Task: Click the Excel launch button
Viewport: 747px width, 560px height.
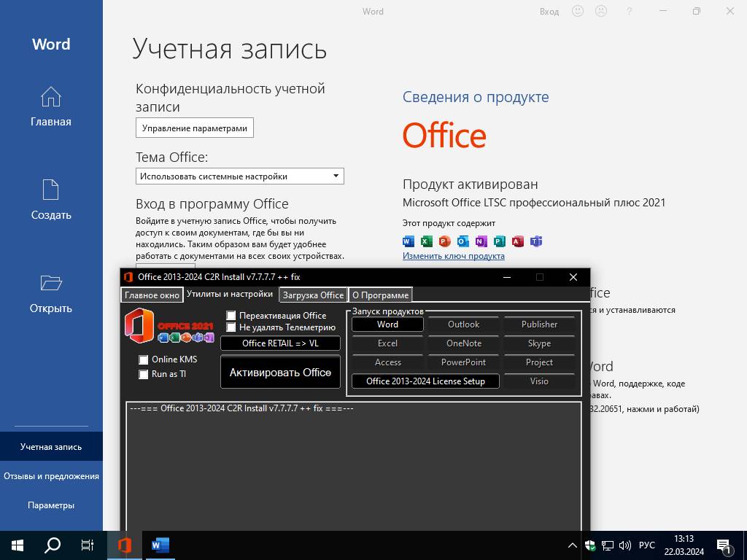Action: coord(387,343)
